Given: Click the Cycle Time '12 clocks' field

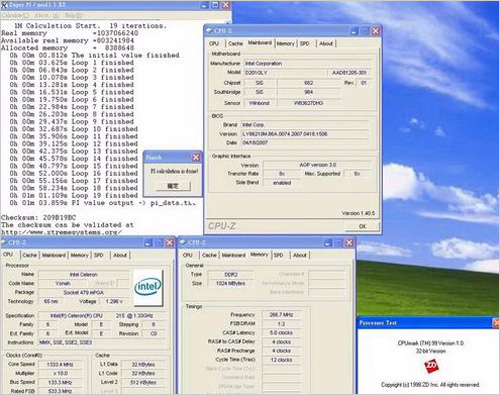Looking at the screenshot, I should (281, 360).
